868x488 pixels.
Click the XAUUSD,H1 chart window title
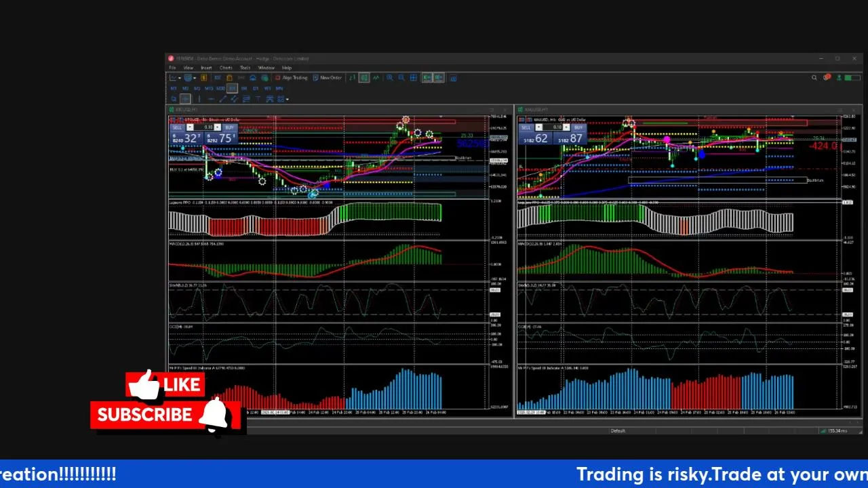pyautogui.click(x=536, y=109)
